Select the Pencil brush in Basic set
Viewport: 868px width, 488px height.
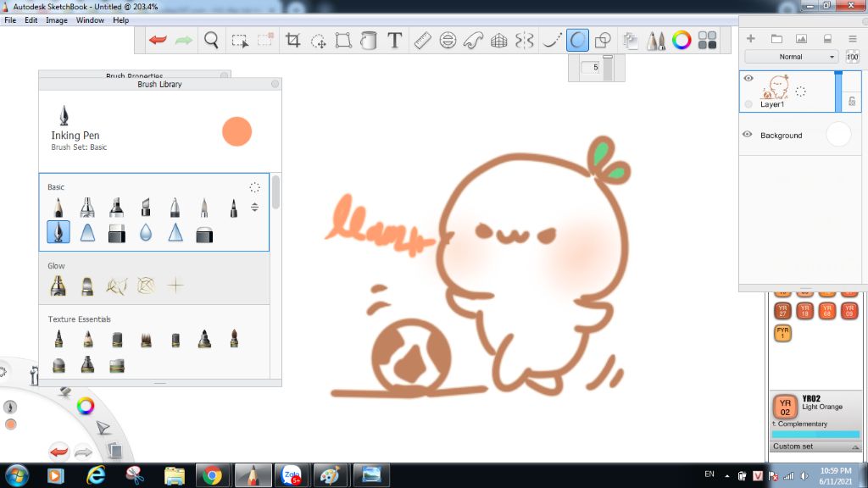(58, 208)
